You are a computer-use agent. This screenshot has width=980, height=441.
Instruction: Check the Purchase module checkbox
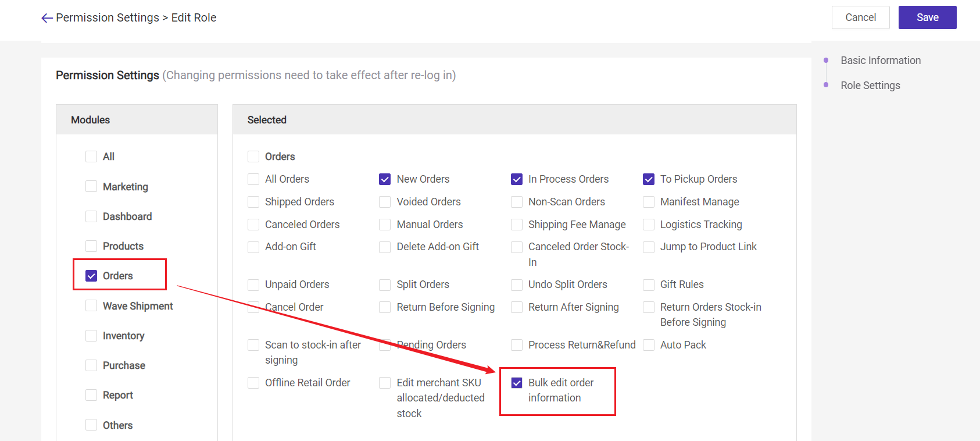(x=91, y=365)
